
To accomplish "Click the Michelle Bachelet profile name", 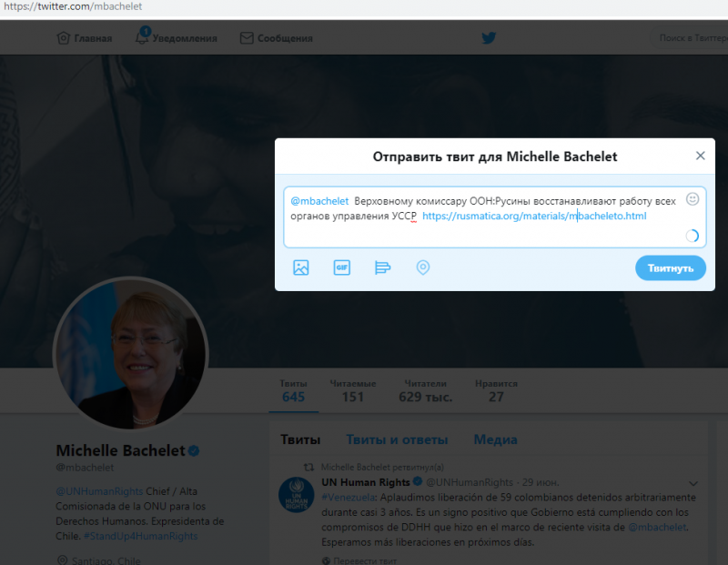I will pyautogui.click(x=120, y=450).
